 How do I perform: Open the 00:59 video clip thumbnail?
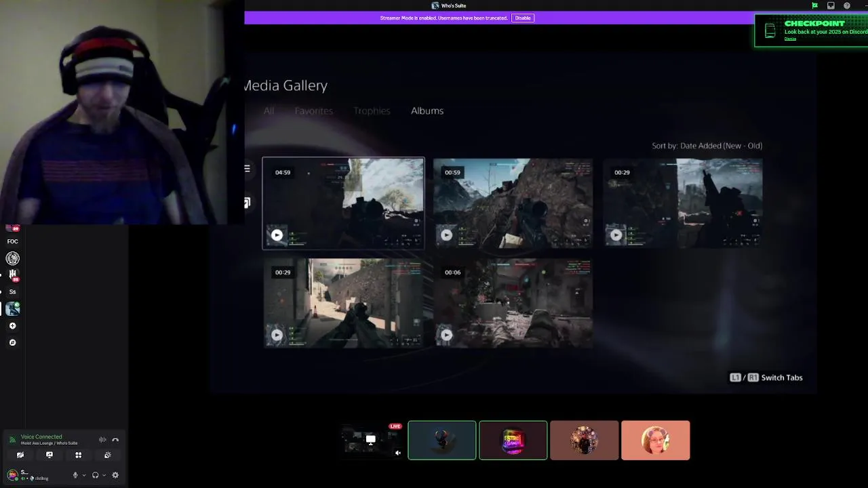click(x=513, y=203)
